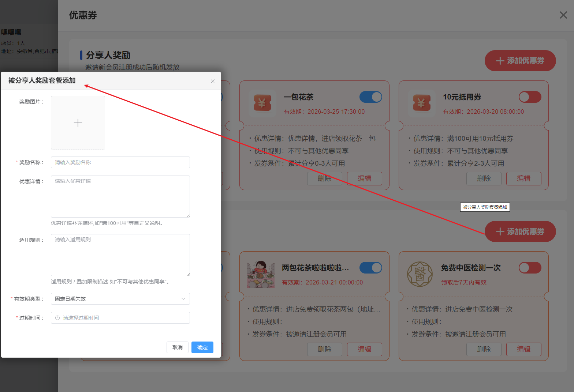
Task: Delete the 免费中医检测一次 coupon
Action: (x=484, y=349)
